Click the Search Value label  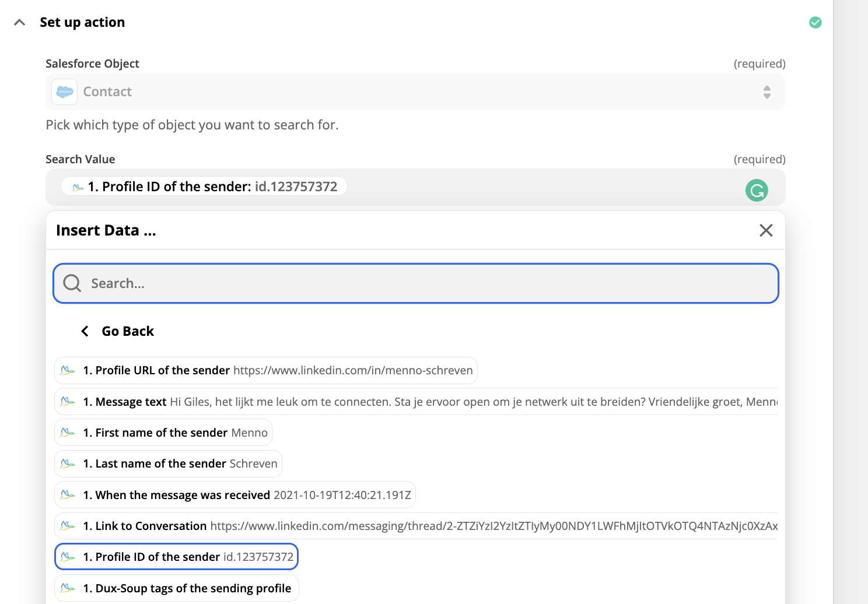click(80, 159)
